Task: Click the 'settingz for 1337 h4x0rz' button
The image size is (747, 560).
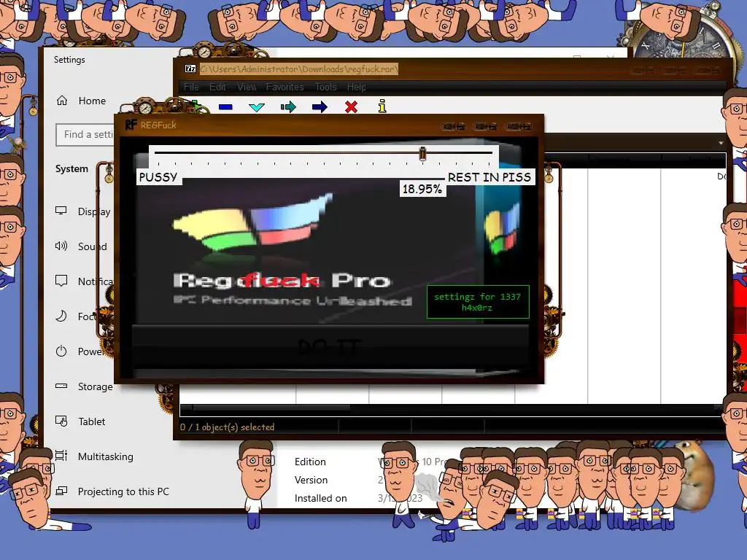Action: pos(478,302)
